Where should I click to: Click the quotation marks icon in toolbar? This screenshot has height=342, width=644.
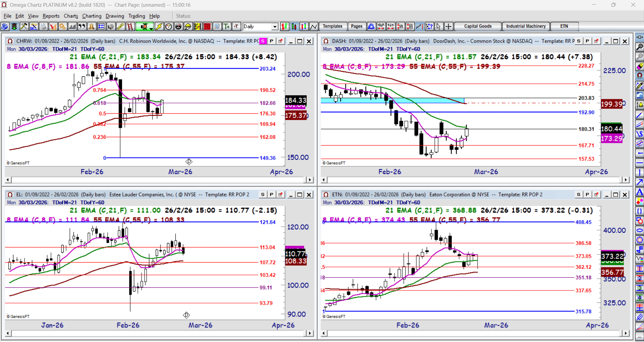82,26
